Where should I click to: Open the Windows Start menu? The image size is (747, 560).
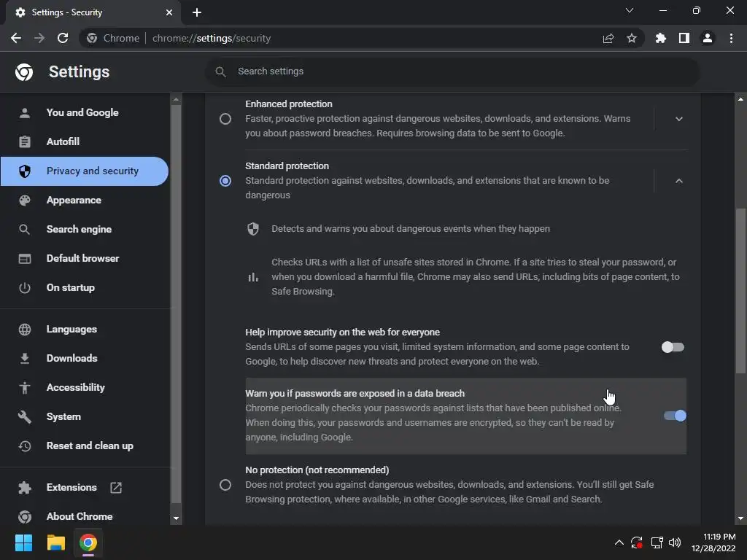pos(23,542)
